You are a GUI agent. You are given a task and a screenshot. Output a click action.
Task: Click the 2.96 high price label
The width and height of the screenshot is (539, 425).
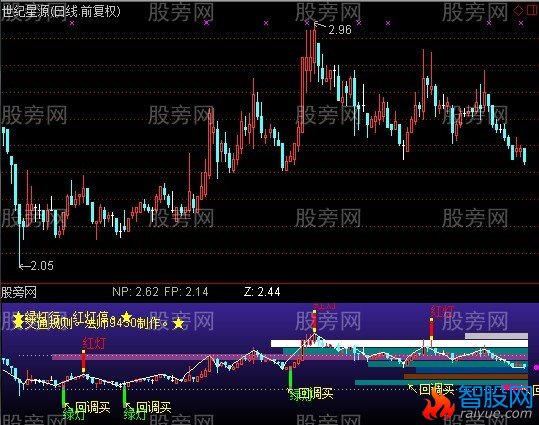340,30
